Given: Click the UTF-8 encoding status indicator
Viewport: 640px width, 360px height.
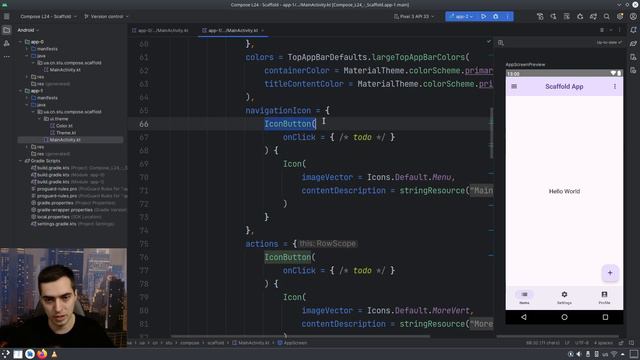Looking at the screenshot, I should (x=582, y=343).
